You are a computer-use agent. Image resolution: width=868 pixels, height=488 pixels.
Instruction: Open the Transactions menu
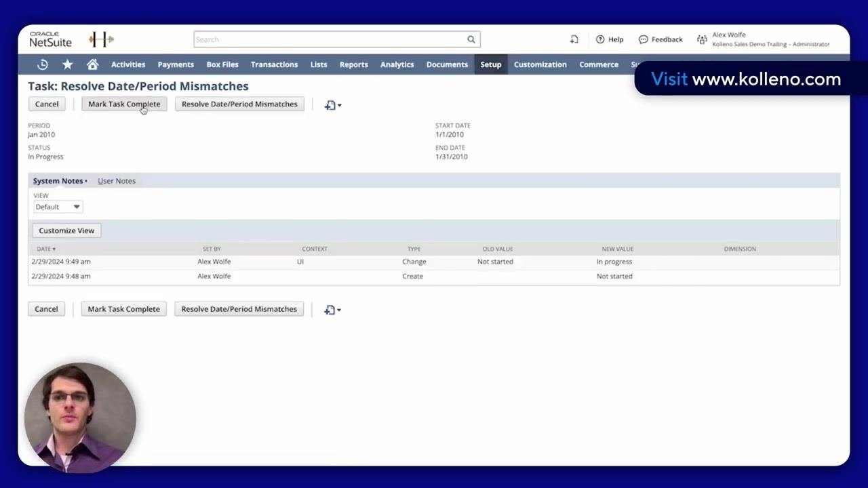(x=274, y=64)
